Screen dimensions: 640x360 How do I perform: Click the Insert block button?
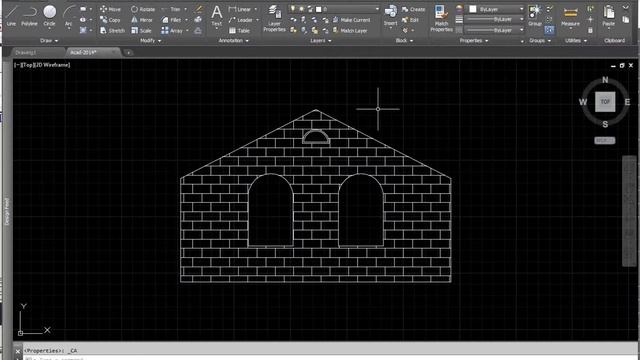391,16
